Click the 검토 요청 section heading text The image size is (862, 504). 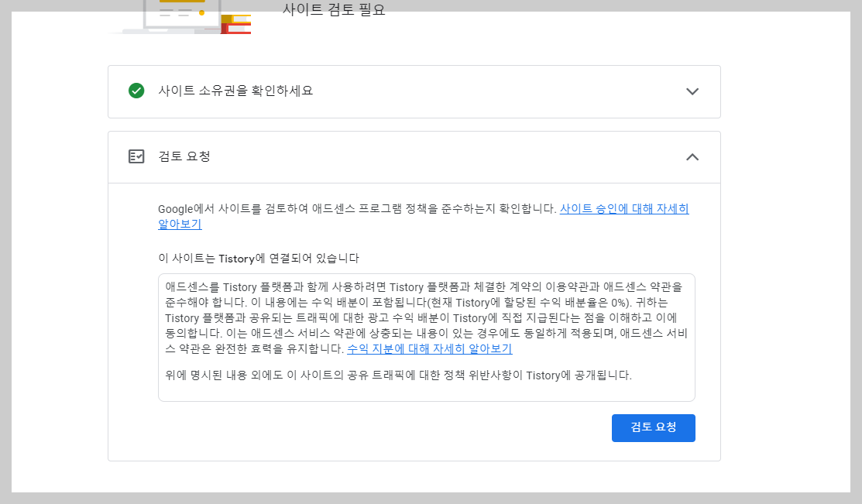tap(184, 156)
